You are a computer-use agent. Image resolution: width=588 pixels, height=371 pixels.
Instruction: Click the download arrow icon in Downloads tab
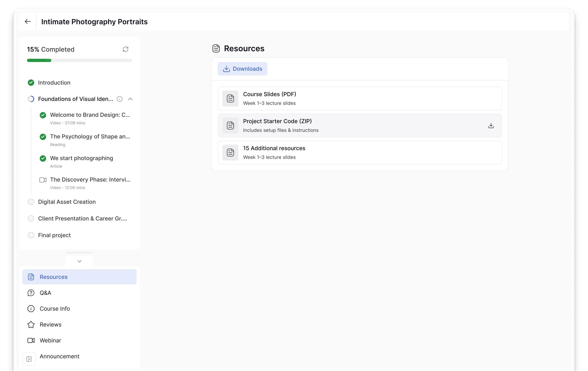(x=226, y=69)
